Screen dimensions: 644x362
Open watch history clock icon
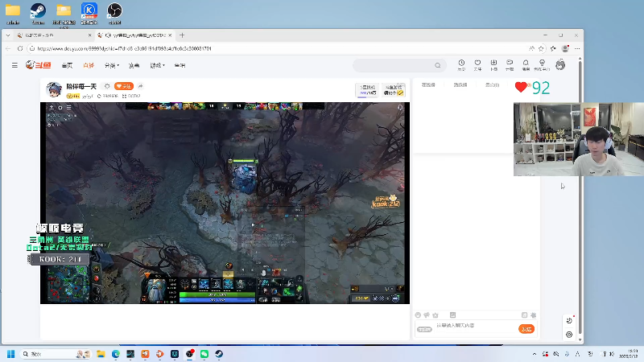tap(461, 65)
